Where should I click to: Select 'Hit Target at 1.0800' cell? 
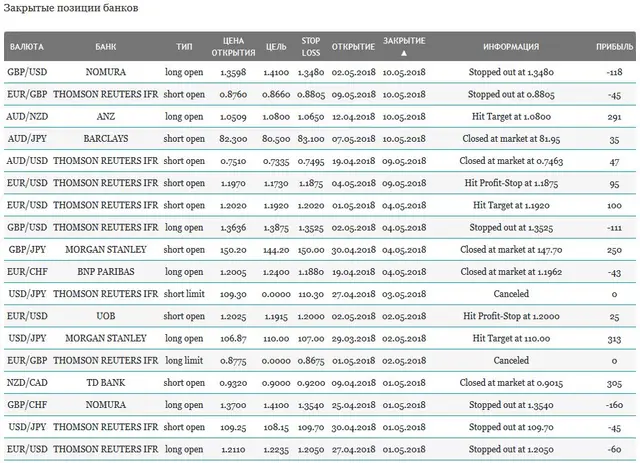pyautogui.click(x=511, y=117)
